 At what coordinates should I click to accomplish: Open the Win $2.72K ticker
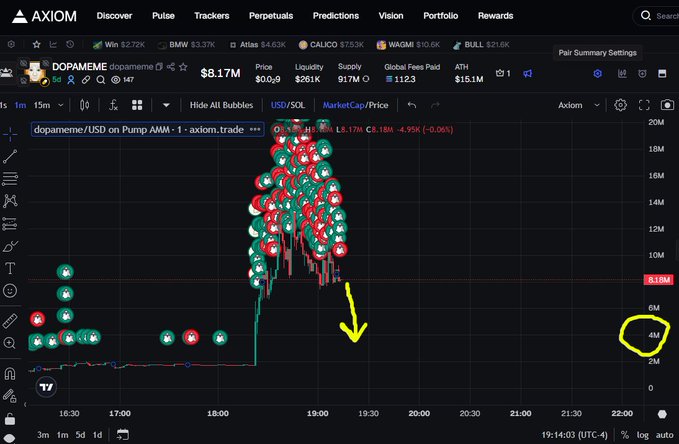[119, 45]
